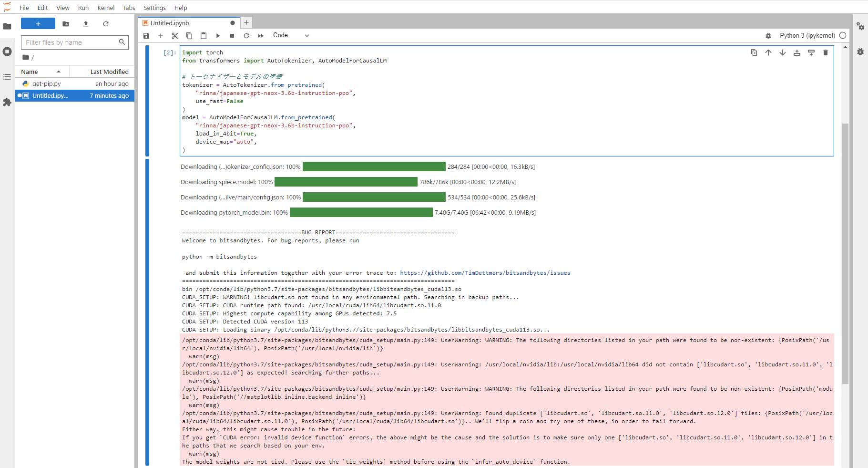868x468 pixels.
Task: Delete the current cell
Action: click(x=825, y=53)
